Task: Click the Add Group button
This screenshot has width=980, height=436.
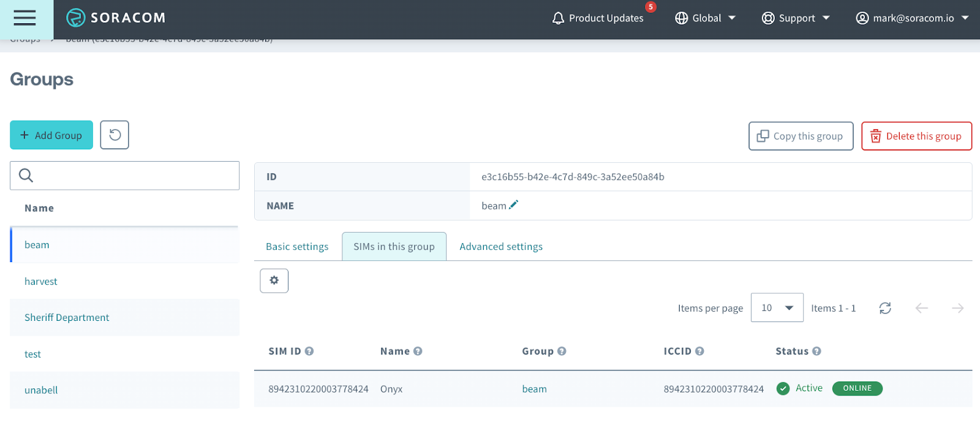Action: (x=51, y=135)
